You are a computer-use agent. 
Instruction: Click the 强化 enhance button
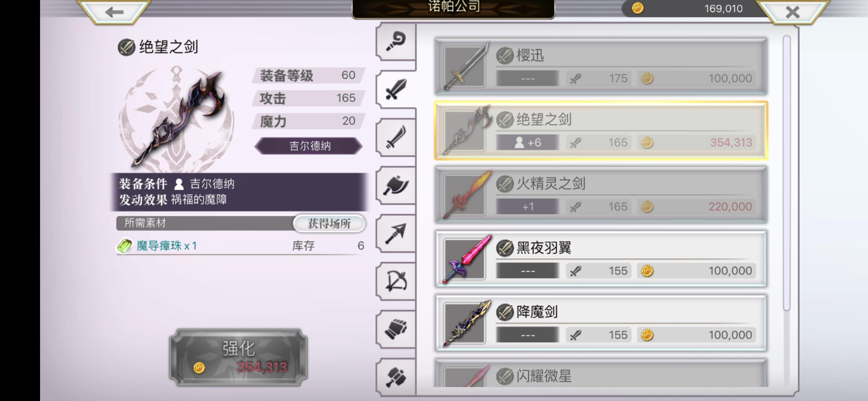[x=239, y=357]
